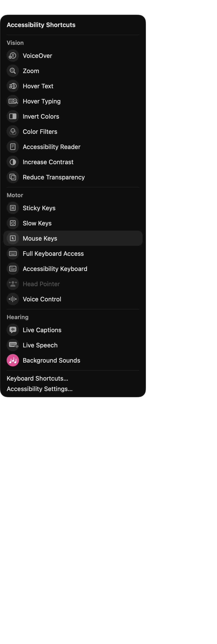Enable the Accessibility Keyboard option

pos(73,269)
